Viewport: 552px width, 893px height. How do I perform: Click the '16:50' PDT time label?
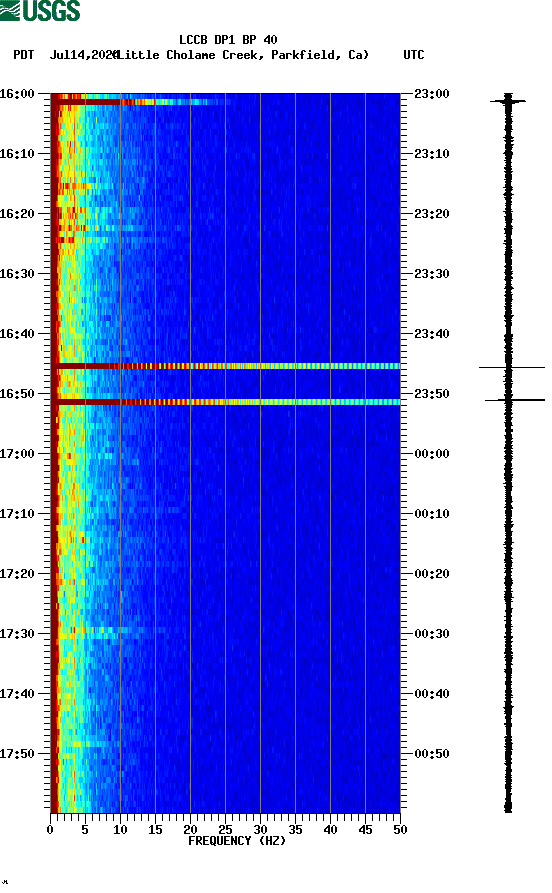coord(17,394)
